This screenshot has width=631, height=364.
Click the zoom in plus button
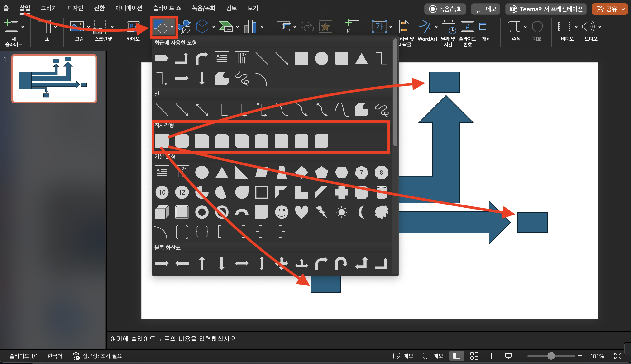point(580,356)
